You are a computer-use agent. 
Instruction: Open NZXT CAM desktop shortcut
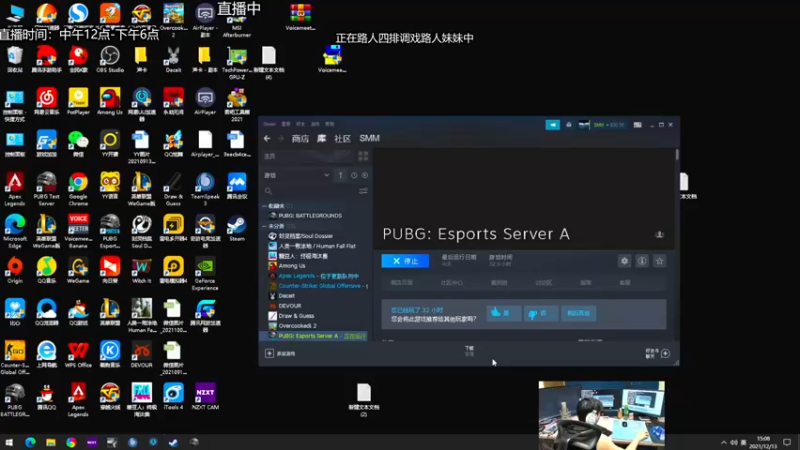click(205, 396)
